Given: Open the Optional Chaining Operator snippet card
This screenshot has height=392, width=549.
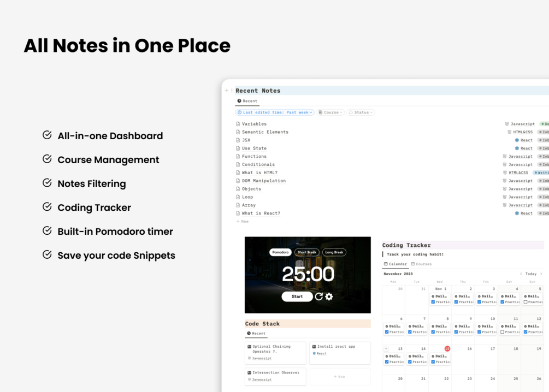Looking at the screenshot, I should point(275,353).
